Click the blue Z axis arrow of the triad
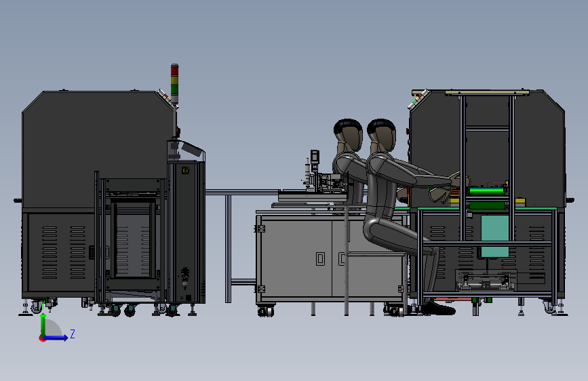The height and width of the screenshot is (381, 588). pyautogui.click(x=56, y=338)
